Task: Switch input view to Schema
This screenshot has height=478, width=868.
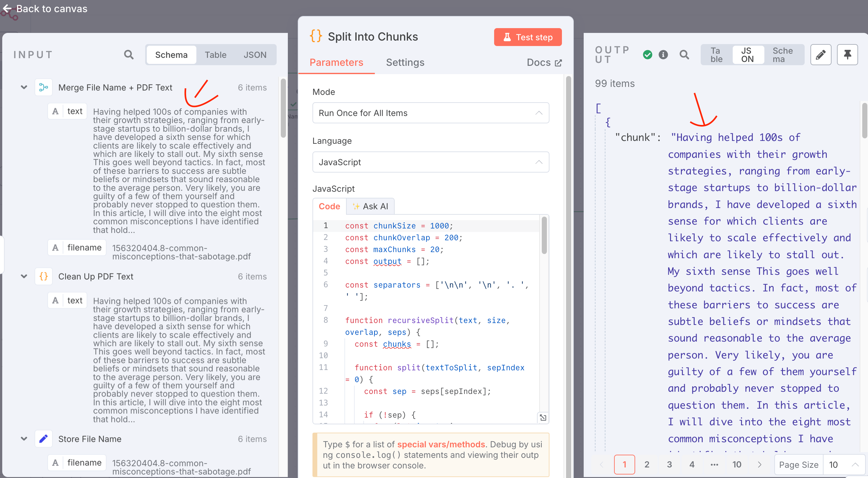Action: click(171, 55)
